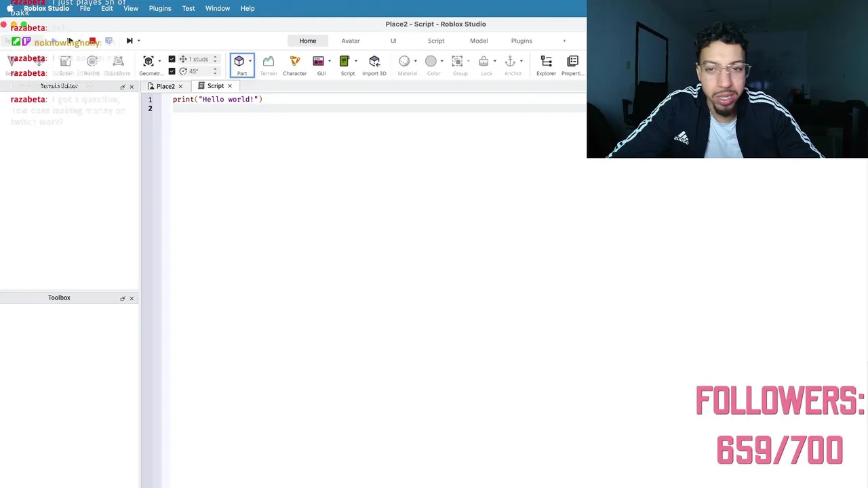This screenshot has width=868, height=488.
Task: Undock the Toolbox panel
Action: click(123, 298)
